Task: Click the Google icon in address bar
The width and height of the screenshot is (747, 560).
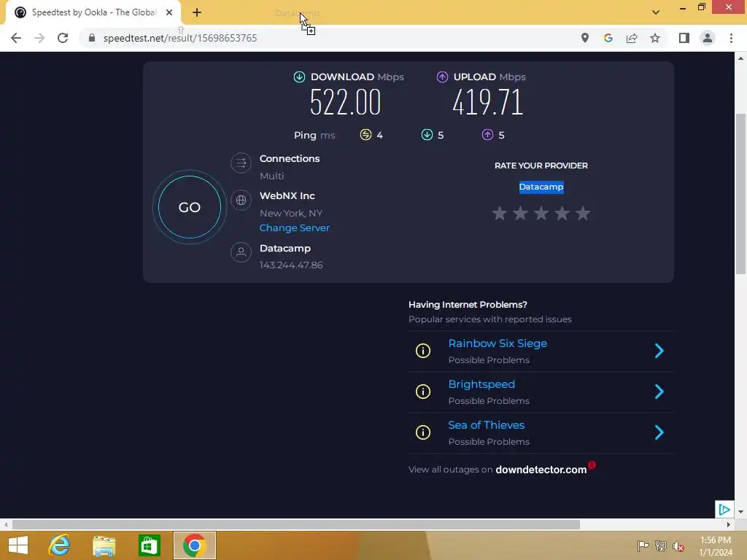Action: 608,38
